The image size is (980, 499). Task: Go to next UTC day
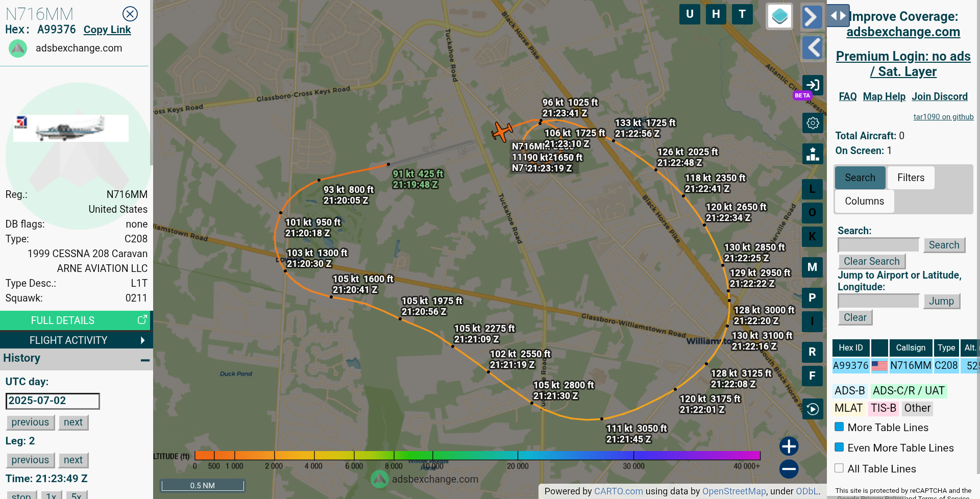pyautogui.click(x=73, y=422)
